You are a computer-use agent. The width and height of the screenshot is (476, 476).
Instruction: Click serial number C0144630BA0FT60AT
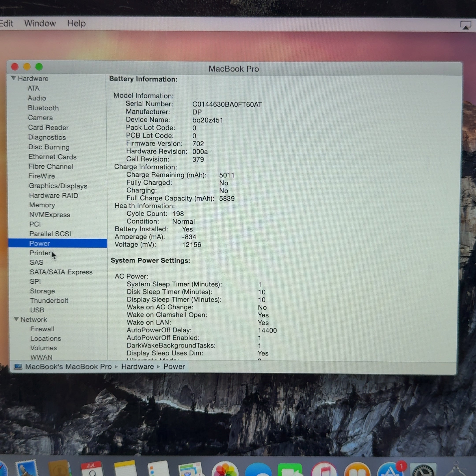(227, 104)
